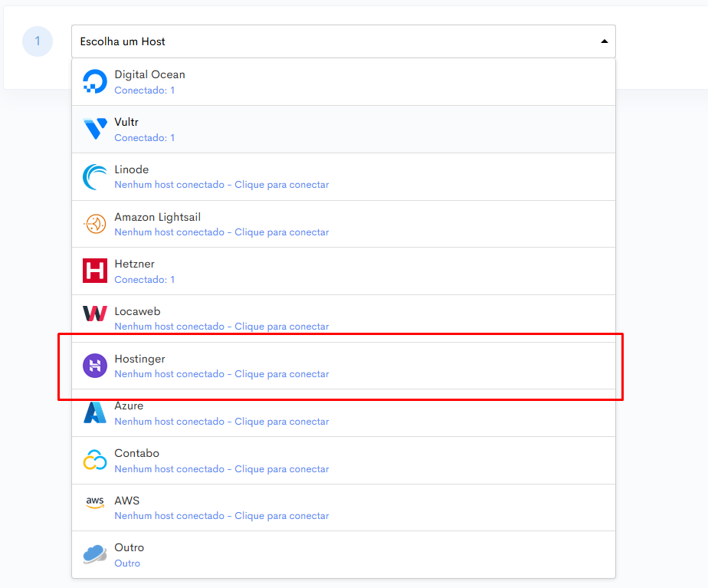Image resolution: width=708 pixels, height=588 pixels.
Task: Click the blue Azure logo icon
Action: 95,412
